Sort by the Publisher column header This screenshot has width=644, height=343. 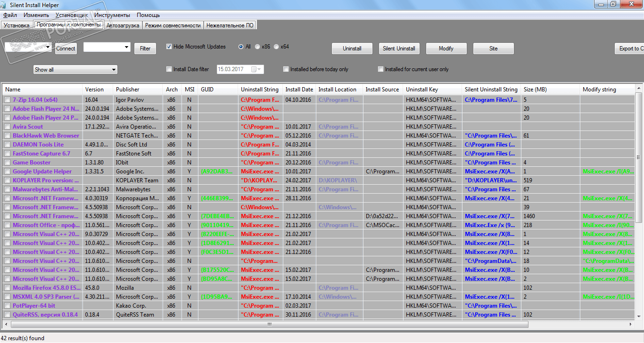(x=139, y=90)
